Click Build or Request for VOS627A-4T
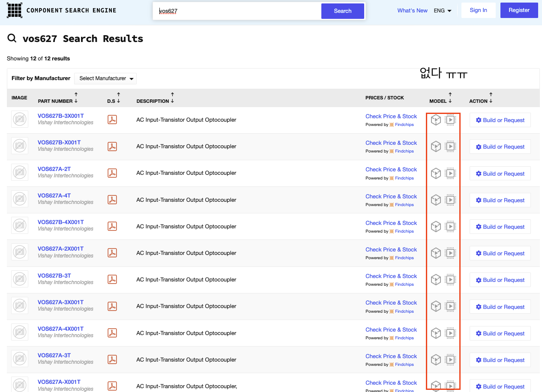This screenshot has width=542, height=392. 500,200
